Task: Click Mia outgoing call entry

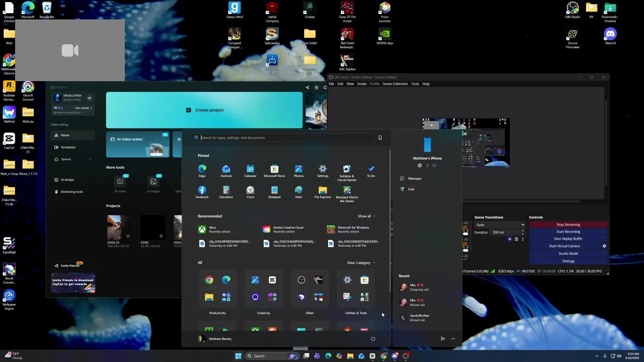Action: pos(419,287)
